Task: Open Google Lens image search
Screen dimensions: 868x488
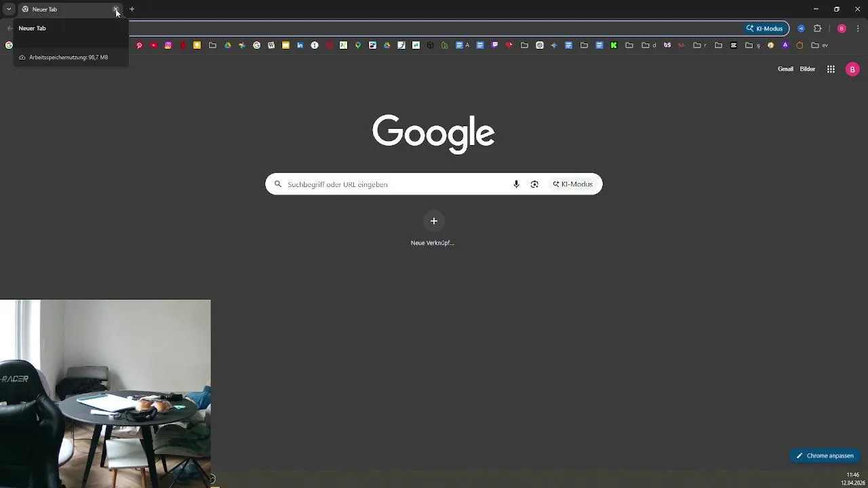Action: click(x=534, y=184)
